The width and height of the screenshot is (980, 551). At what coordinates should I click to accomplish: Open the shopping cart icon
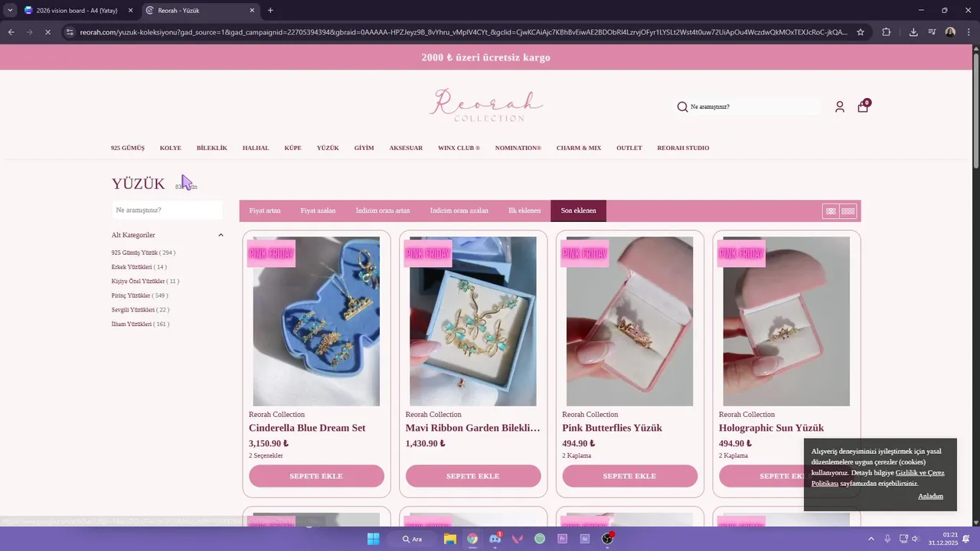point(863,107)
